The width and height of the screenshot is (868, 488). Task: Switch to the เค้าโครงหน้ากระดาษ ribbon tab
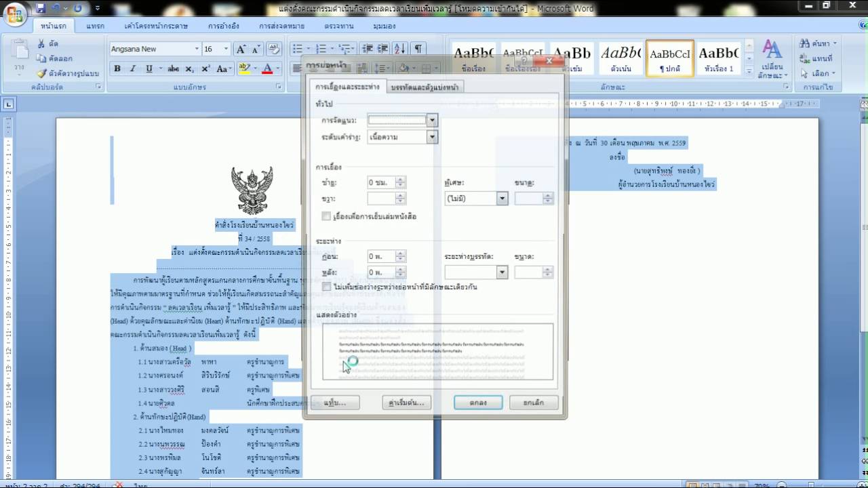[156, 26]
